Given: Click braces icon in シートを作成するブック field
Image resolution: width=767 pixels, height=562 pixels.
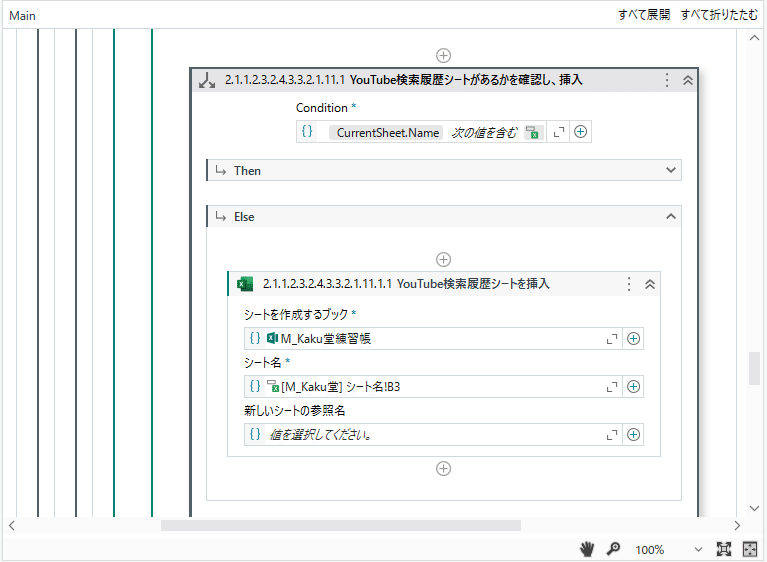Looking at the screenshot, I should coord(255,338).
